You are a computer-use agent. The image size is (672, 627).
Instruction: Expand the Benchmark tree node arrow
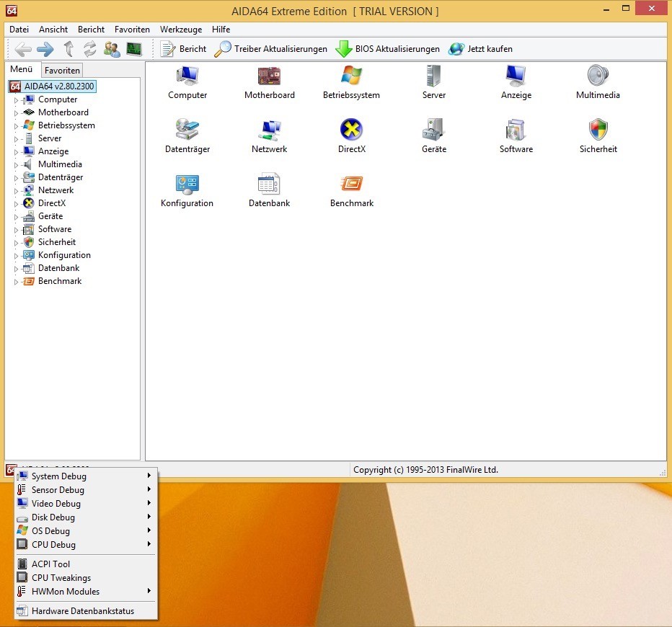pyautogui.click(x=16, y=282)
